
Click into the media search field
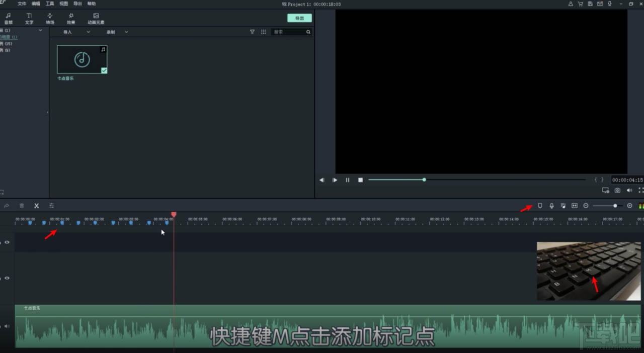point(289,32)
